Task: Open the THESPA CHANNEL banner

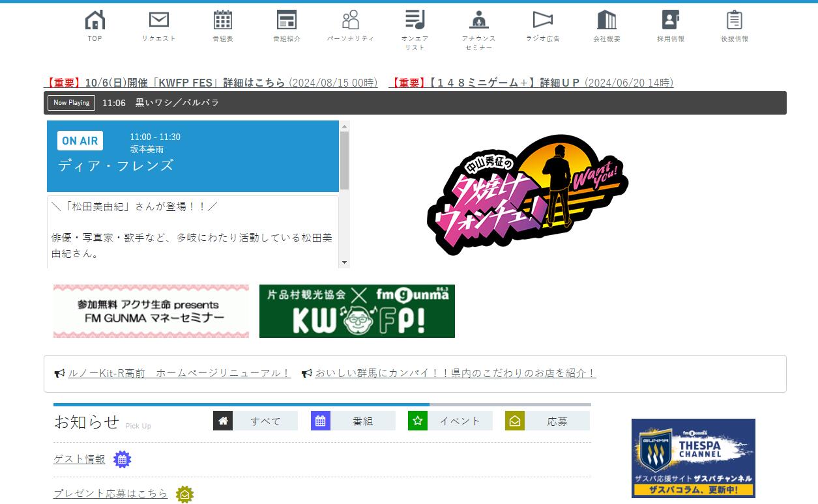Action: [694, 458]
